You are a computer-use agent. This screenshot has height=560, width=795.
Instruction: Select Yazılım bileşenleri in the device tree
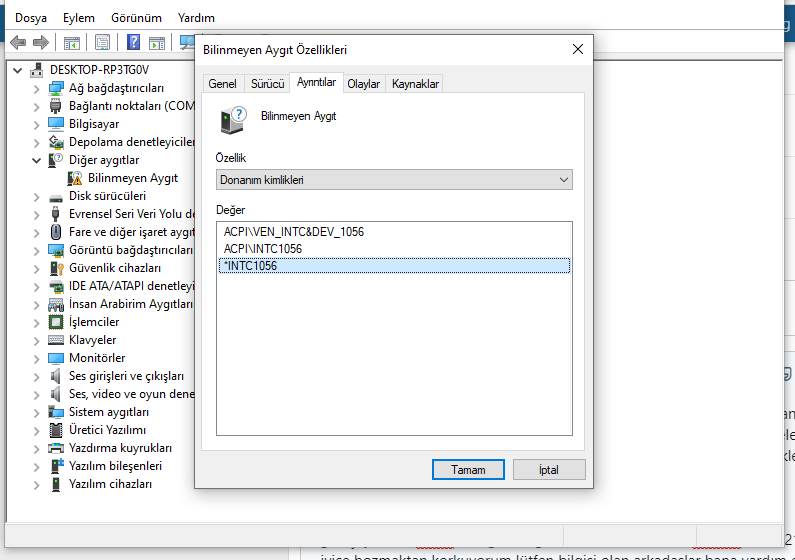(x=116, y=466)
